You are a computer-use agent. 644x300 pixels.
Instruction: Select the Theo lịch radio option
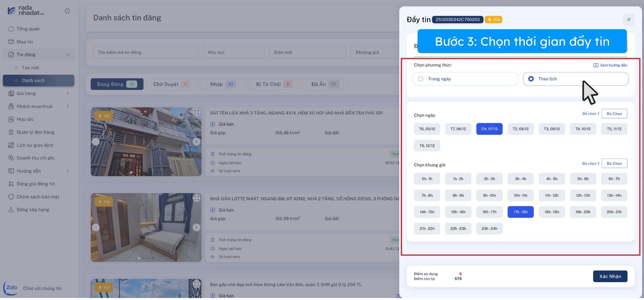(531, 79)
